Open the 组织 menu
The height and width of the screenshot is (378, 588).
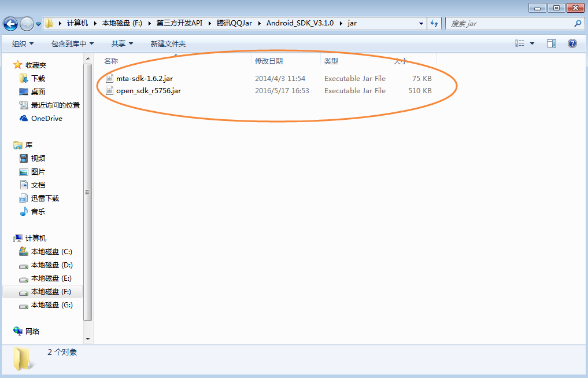pos(23,43)
